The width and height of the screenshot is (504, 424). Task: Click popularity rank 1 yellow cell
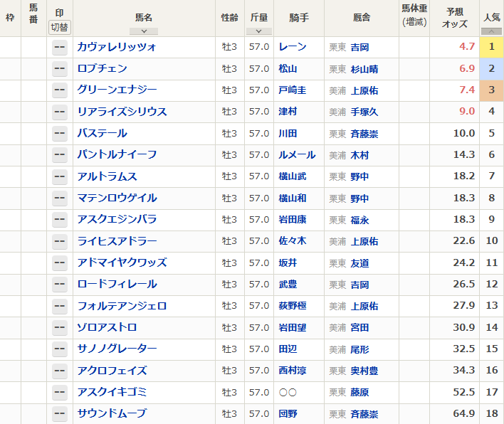click(x=491, y=48)
